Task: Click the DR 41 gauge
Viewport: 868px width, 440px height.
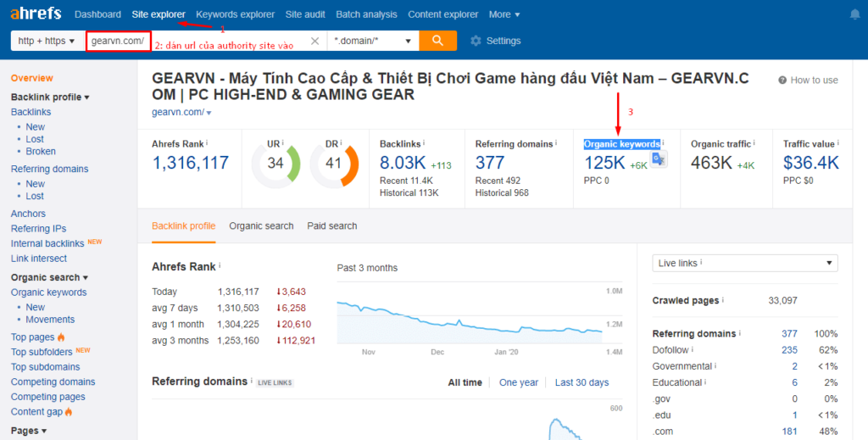Action: [334, 164]
